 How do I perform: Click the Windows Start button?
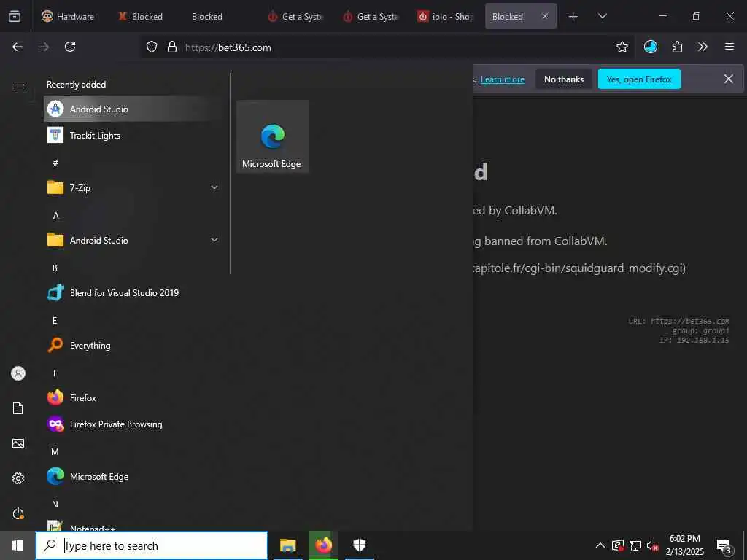[18, 545]
